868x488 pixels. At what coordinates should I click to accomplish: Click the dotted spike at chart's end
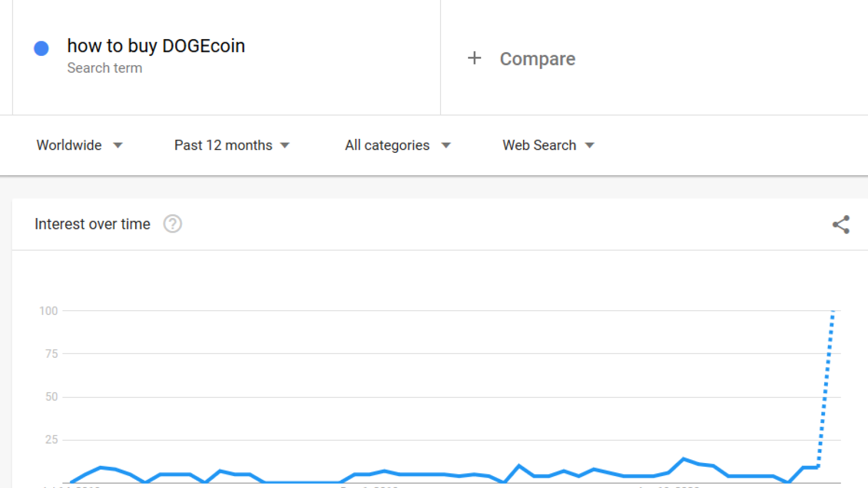click(826, 388)
